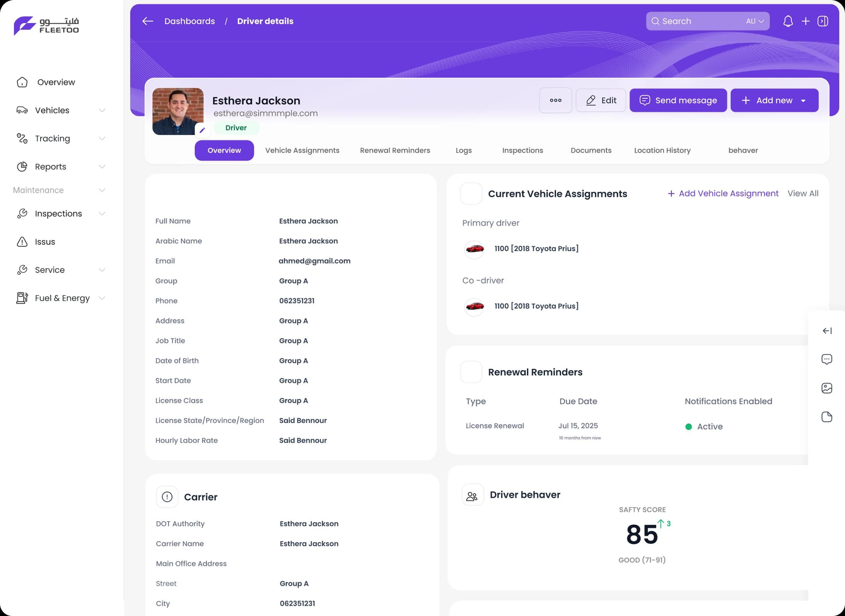This screenshot has height=616, width=845.
Task: Open the chat bubble icon on right edge
Action: [x=827, y=359]
